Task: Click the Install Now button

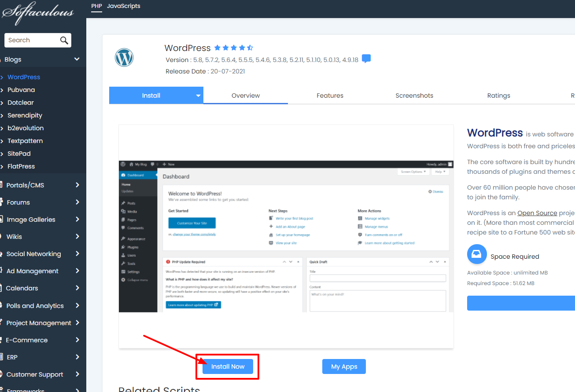Action: point(228,366)
